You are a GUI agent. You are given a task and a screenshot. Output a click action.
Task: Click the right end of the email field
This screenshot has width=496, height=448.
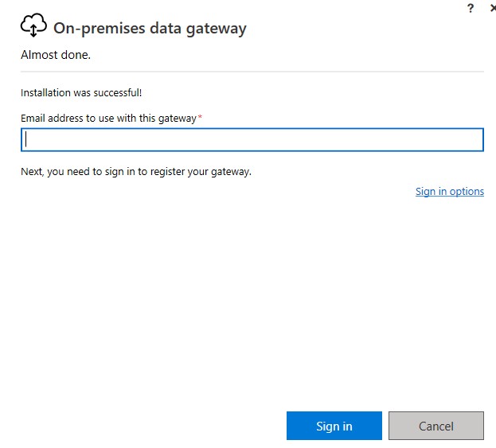click(475, 140)
